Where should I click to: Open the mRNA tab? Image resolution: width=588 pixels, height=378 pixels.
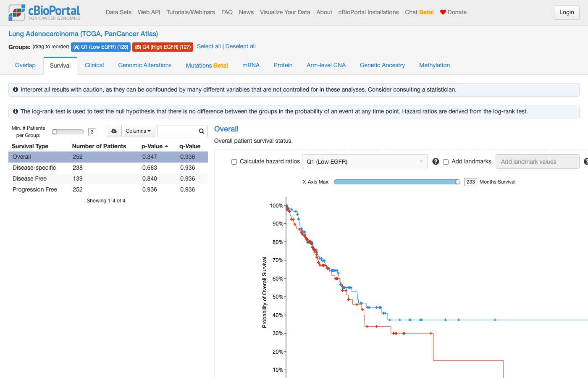[x=251, y=65]
